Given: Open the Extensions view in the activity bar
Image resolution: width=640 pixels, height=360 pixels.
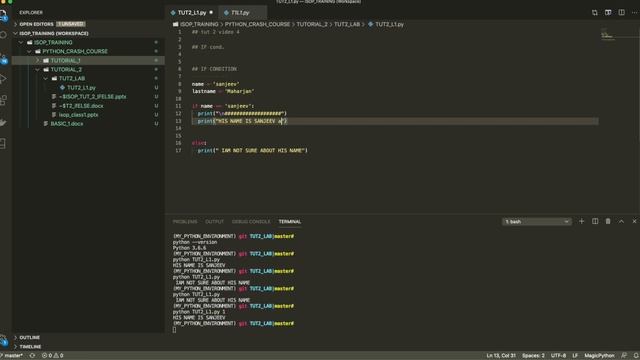Looking at the screenshot, I should pos(3,100).
